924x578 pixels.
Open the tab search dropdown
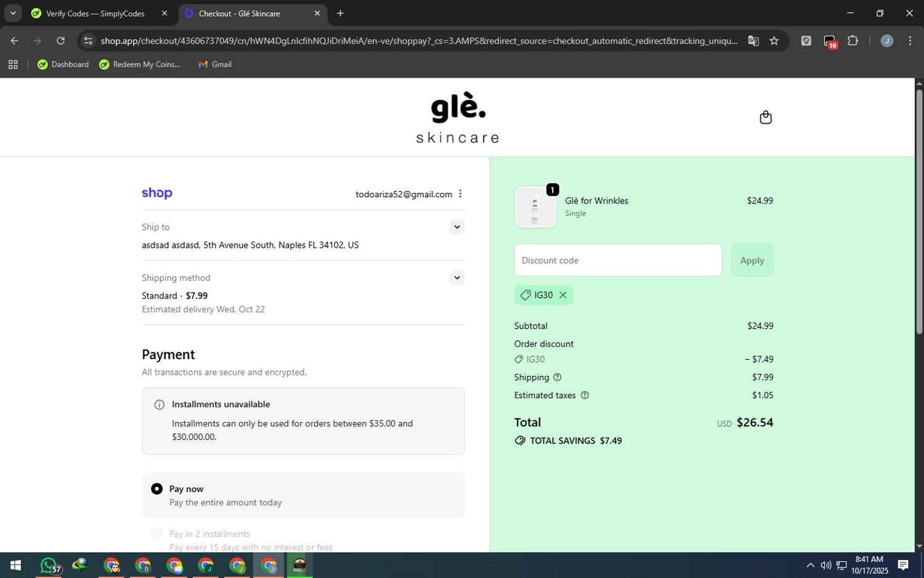12,13
